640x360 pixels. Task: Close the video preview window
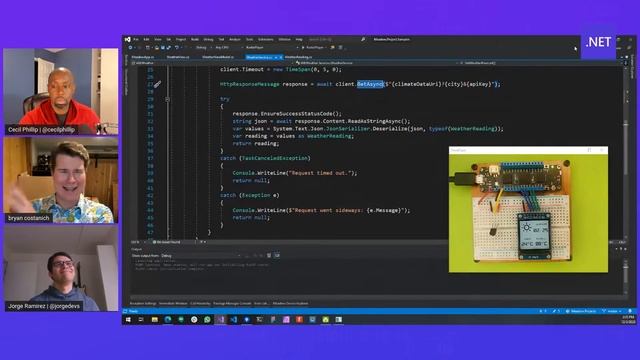click(x=602, y=150)
